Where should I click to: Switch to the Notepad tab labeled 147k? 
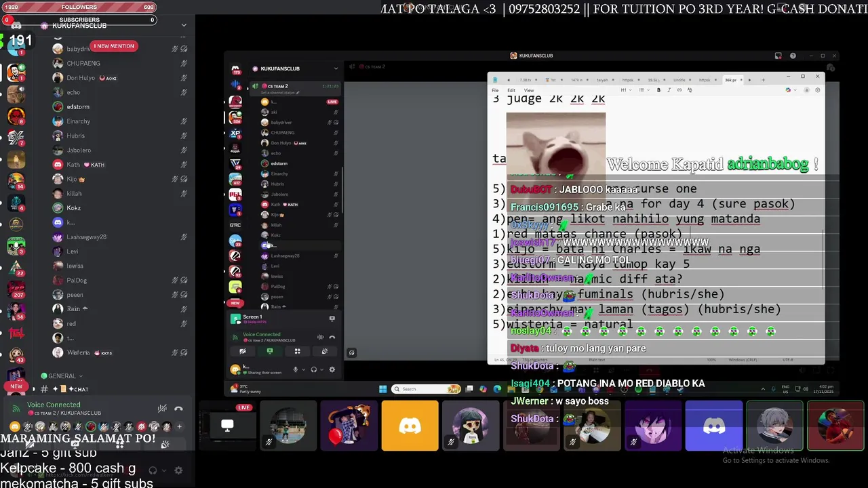point(580,80)
